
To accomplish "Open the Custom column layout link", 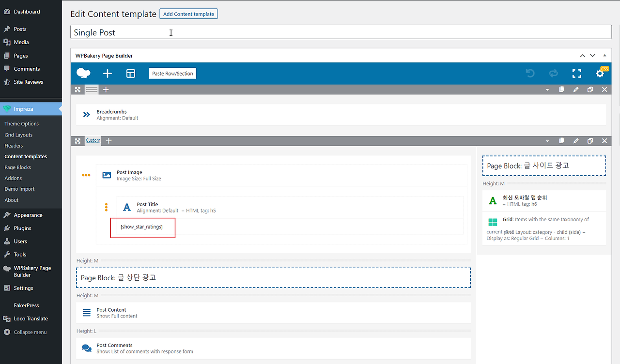I will [x=93, y=140].
